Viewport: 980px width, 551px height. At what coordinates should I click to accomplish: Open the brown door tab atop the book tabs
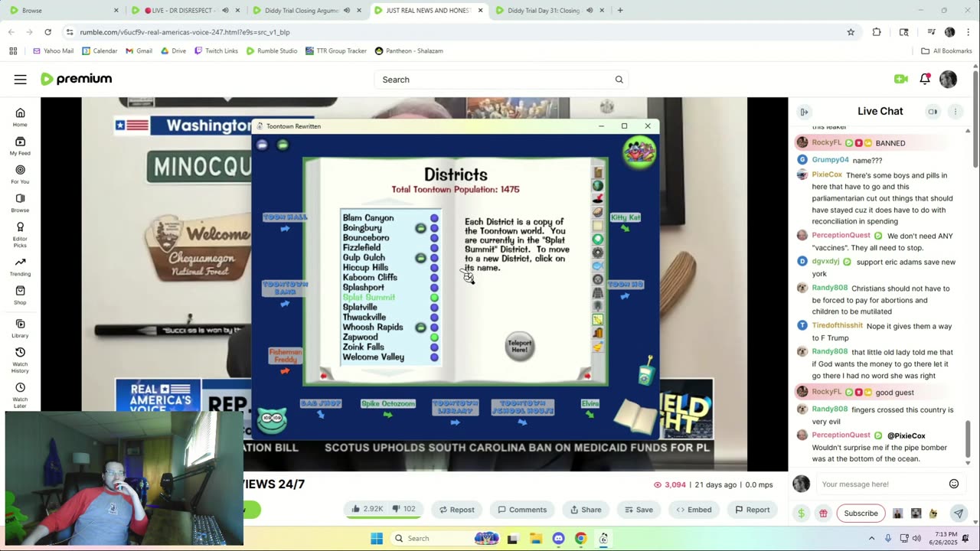[x=598, y=173]
